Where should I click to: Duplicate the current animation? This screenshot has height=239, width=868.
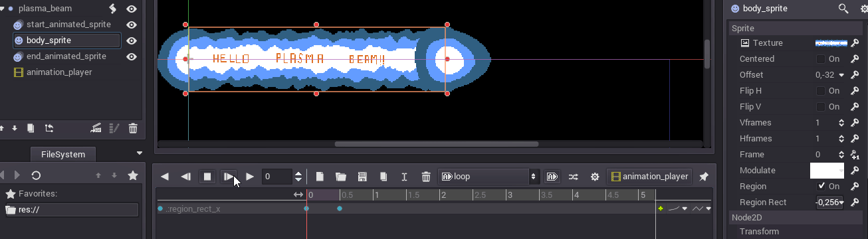(383, 177)
